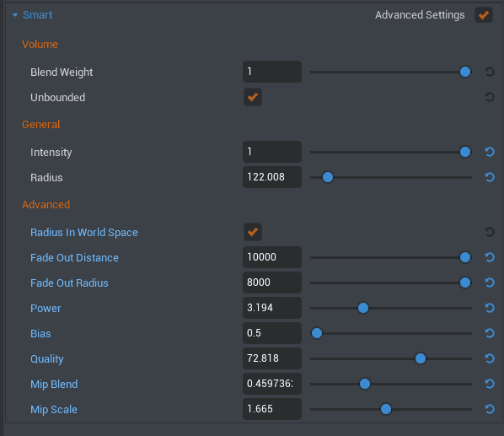Collapse the Smart section
504x436 pixels.
click(15, 15)
